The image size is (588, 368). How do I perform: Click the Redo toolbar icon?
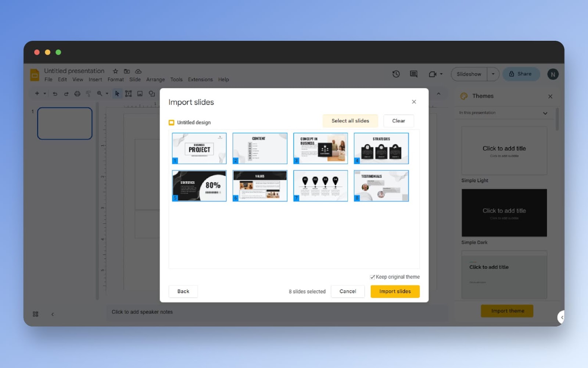66,93
